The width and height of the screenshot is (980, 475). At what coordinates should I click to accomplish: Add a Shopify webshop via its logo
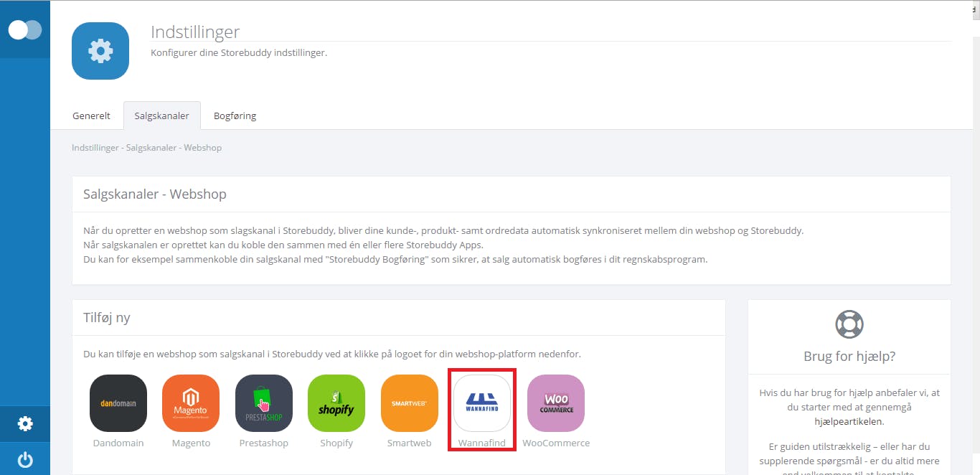click(x=336, y=403)
